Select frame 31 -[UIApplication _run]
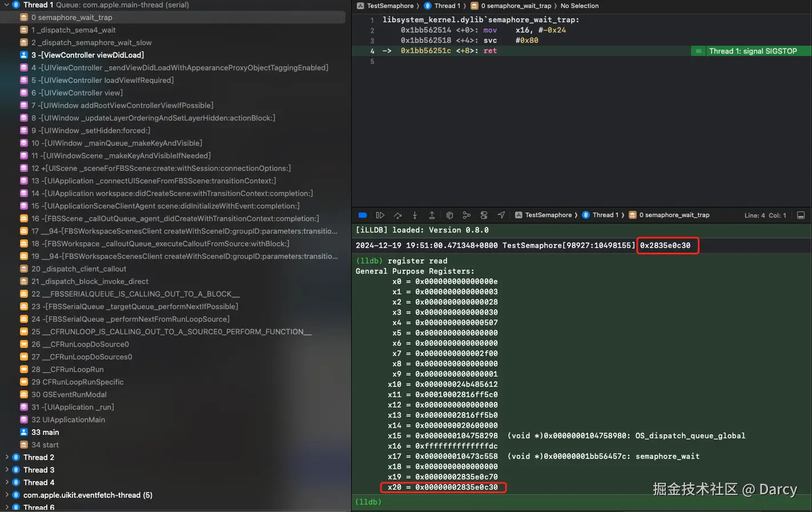812x512 pixels. tap(174, 407)
